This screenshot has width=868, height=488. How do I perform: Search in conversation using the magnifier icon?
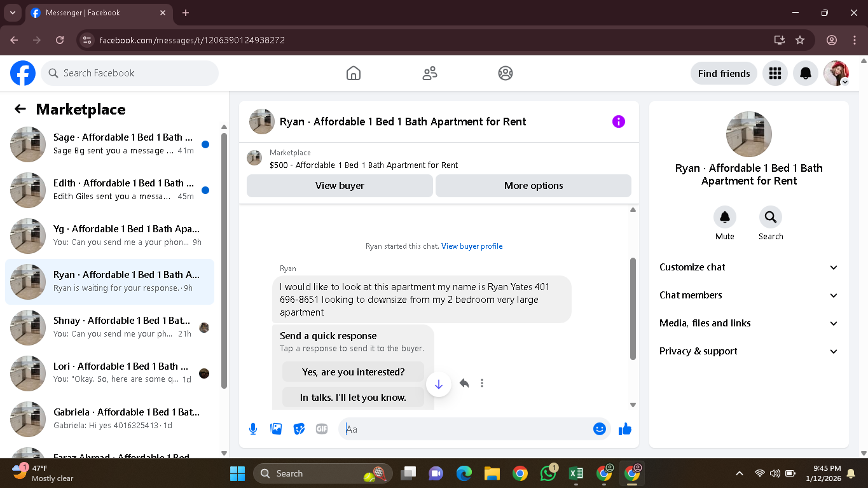tap(771, 218)
